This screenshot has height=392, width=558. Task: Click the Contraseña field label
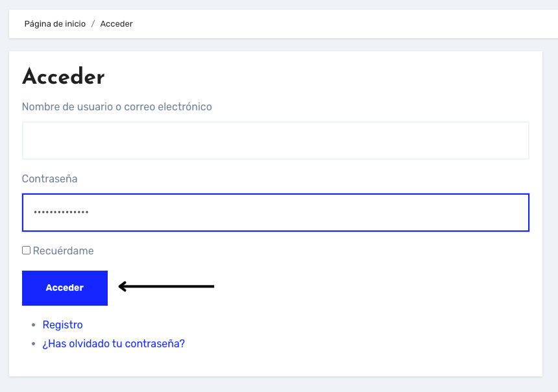click(x=49, y=178)
